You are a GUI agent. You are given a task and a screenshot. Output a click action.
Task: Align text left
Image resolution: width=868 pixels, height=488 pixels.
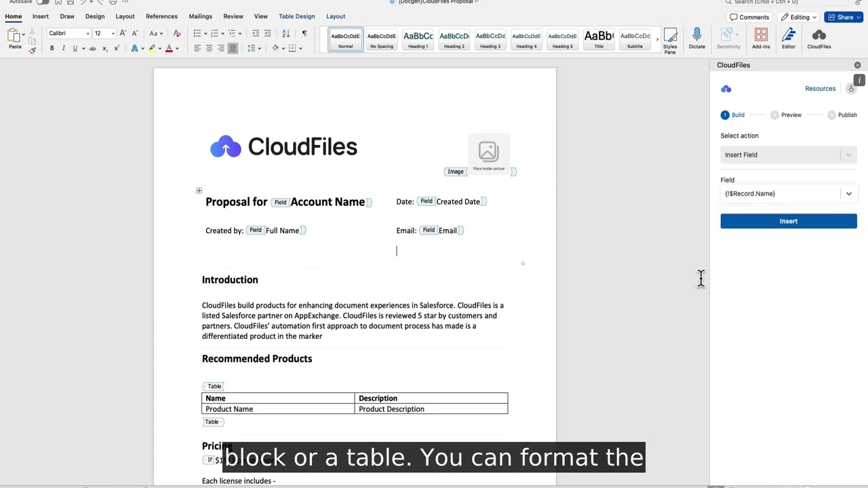[197, 48]
